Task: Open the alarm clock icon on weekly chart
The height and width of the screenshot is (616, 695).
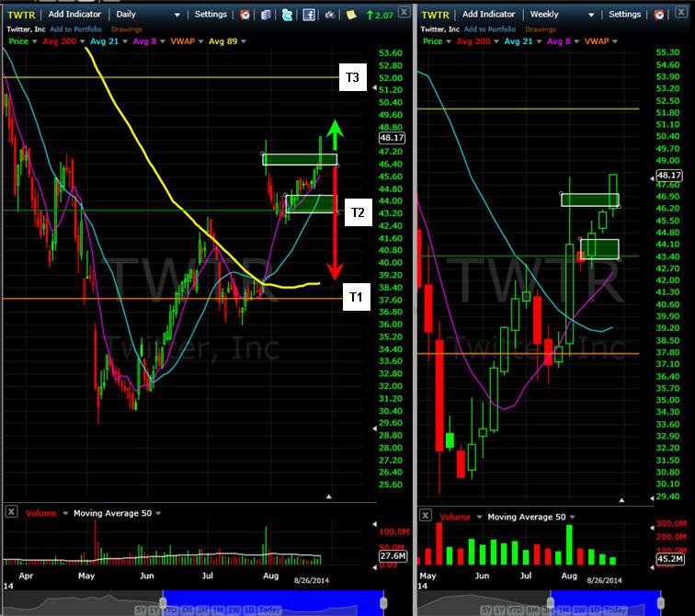Action: [x=659, y=15]
